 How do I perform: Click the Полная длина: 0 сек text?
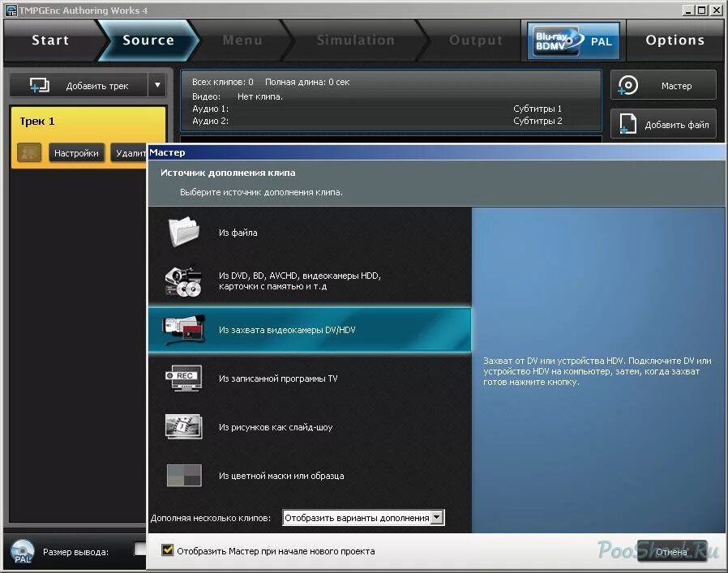point(307,82)
